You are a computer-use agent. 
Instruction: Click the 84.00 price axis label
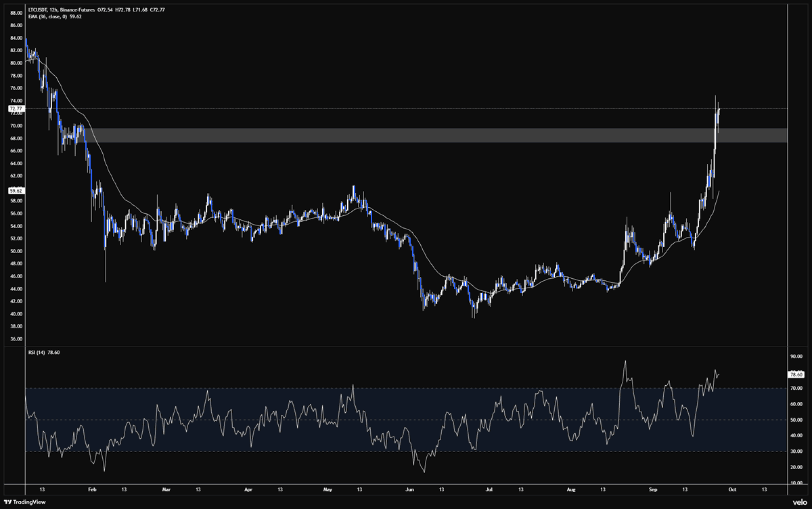[16, 38]
